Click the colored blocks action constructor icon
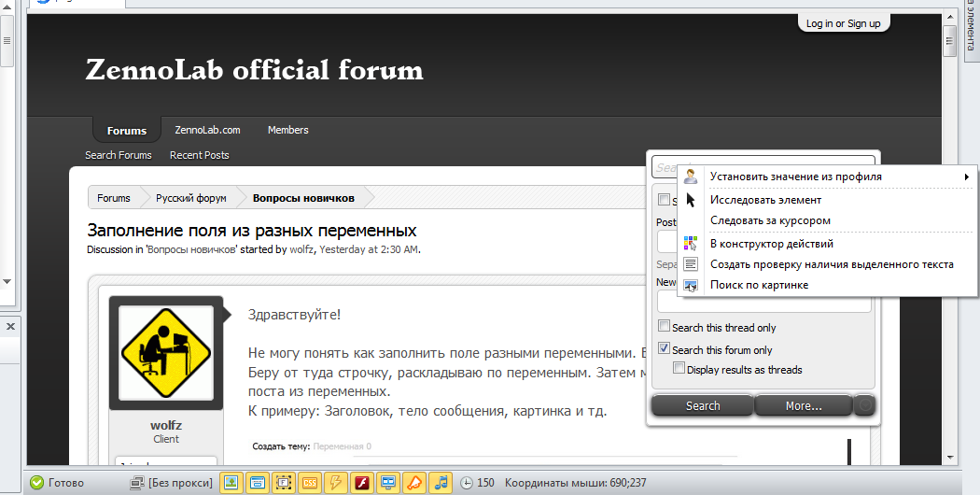980x495 pixels. [x=691, y=244]
